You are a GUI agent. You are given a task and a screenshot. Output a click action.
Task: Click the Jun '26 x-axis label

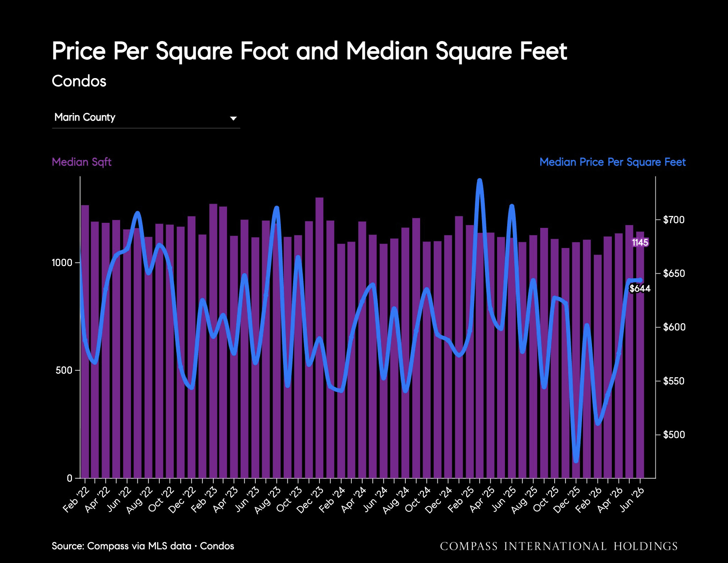(632, 499)
